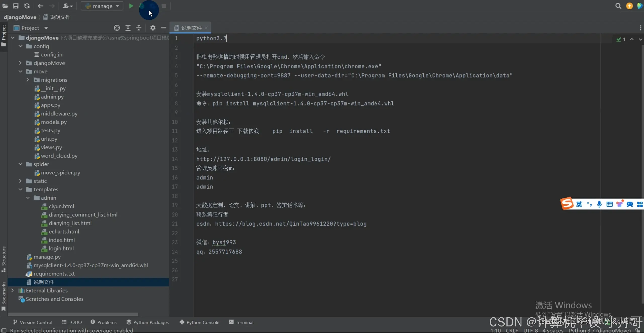The image size is (644, 333).
Task: Click Collapse All in Project panel
Action: [x=139, y=28]
